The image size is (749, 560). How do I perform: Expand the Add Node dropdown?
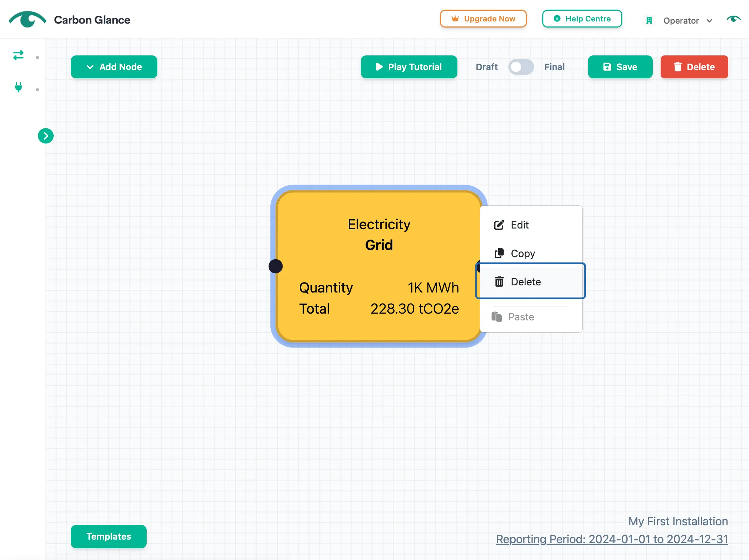point(114,67)
